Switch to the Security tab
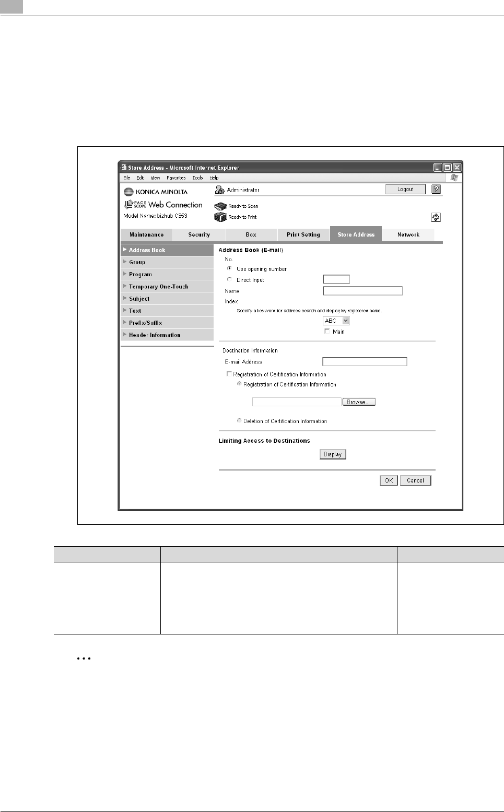The height and width of the screenshot is (812, 504). (x=199, y=235)
